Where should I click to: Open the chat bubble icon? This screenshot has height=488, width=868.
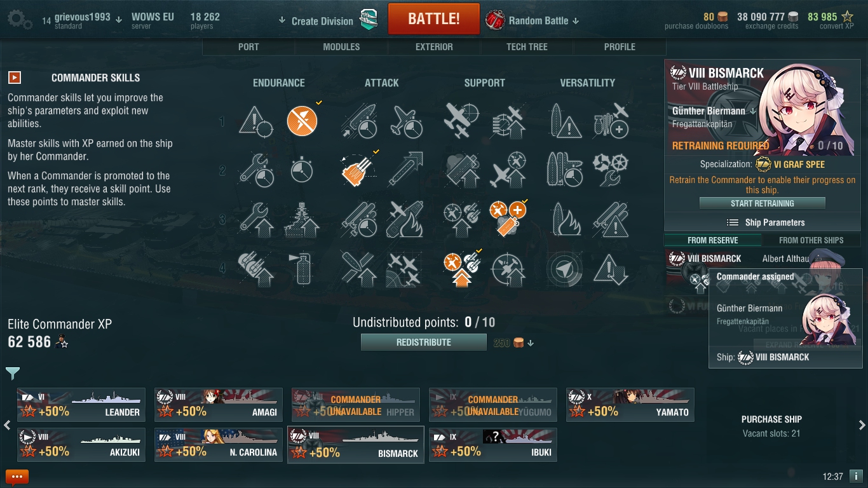tap(17, 477)
